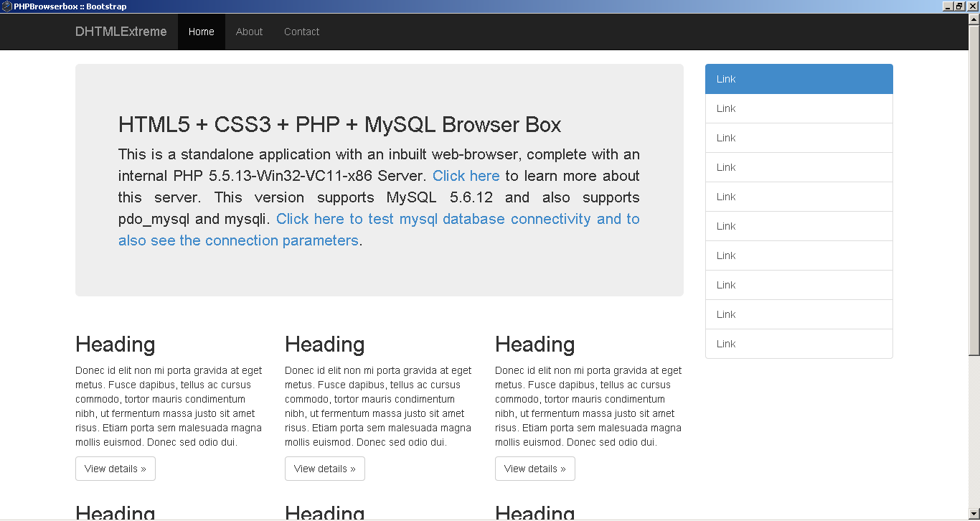Click the third Link in the sidebar

pyautogui.click(x=798, y=138)
